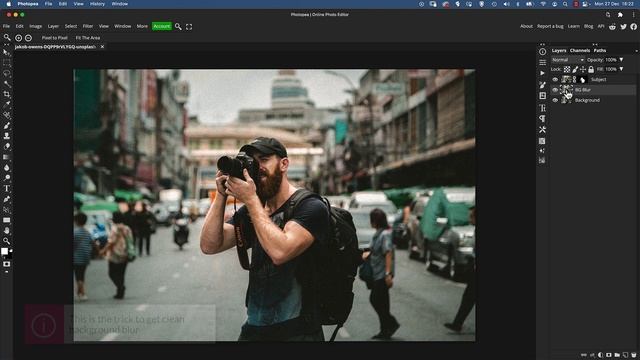Select the Rectangle shape tool
640x360 pixels.
tap(6, 220)
